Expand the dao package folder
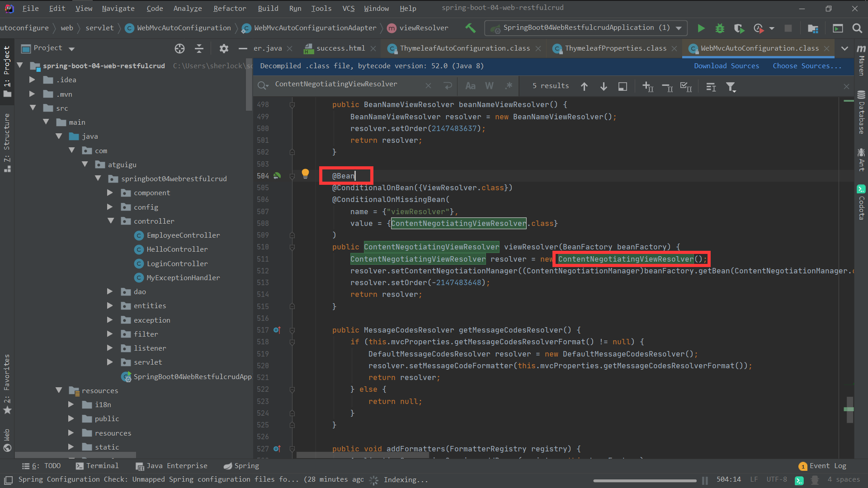The width and height of the screenshot is (868, 488). tap(110, 291)
